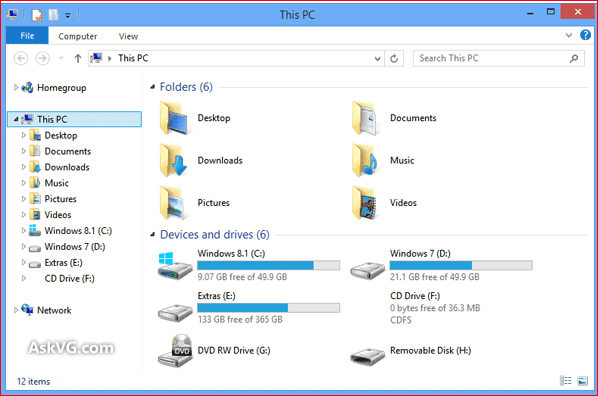The image size is (598, 396).
Task: Select the Removable Disk (H:) icon
Action: (x=368, y=356)
